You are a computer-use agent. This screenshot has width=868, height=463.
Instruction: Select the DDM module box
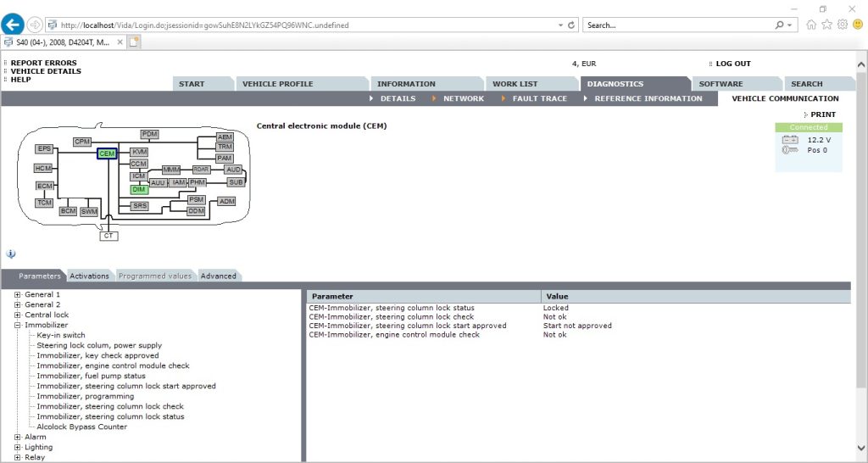pos(196,211)
